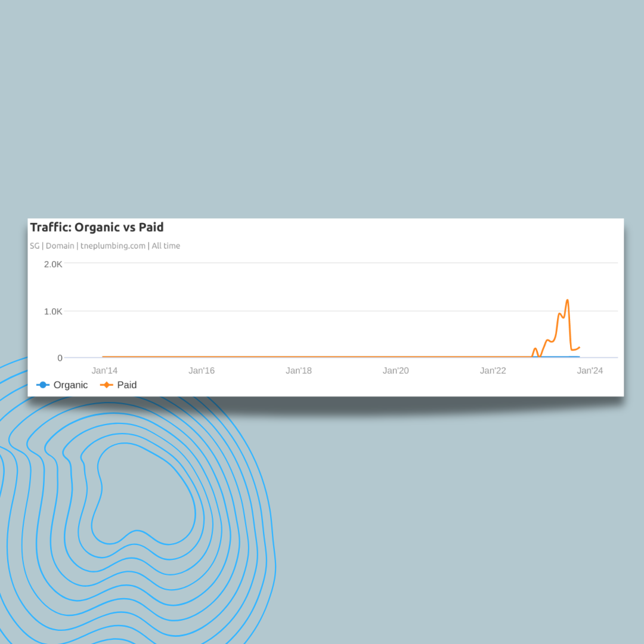The height and width of the screenshot is (644, 644).
Task: Click the Jan'24 x-axis label
Action: pos(590,371)
